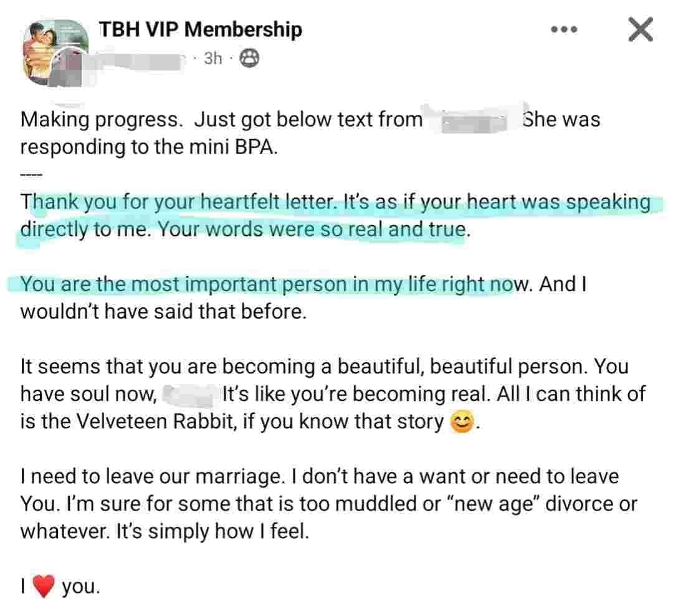Click the blurred name after "text from"
This screenshot has width=673, height=616.
pyautogui.click(x=474, y=120)
